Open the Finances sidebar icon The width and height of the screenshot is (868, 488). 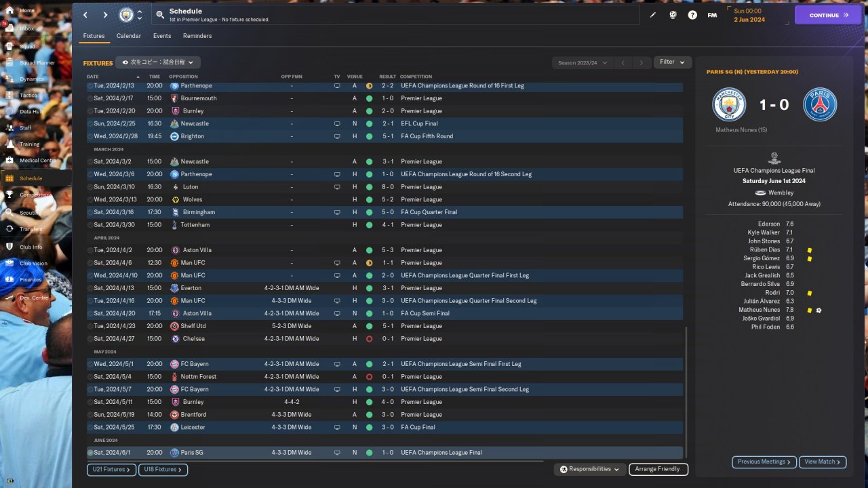10,279
